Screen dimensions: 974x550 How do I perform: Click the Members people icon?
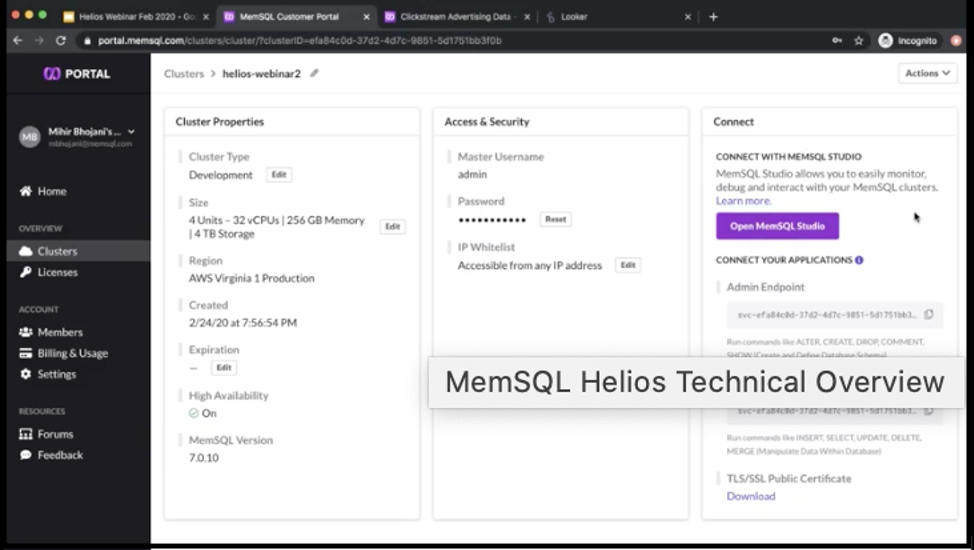pos(25,332)
